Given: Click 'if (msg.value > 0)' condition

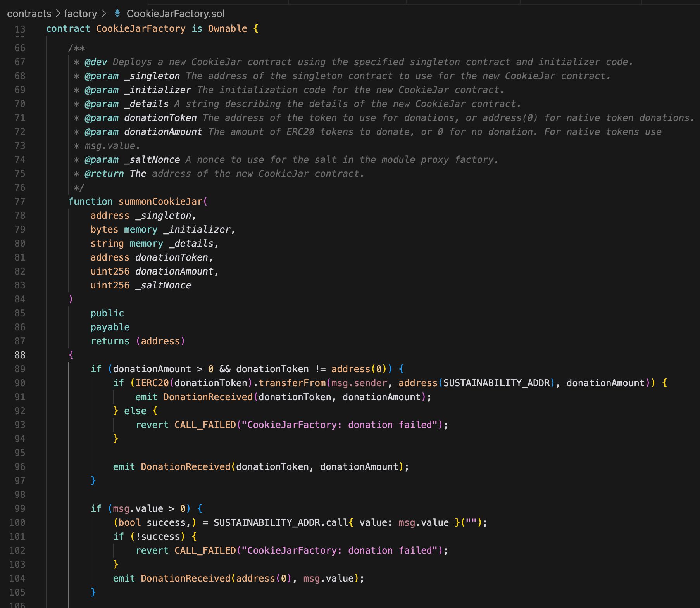Looking at the screenshot, I should click(141, 508).
